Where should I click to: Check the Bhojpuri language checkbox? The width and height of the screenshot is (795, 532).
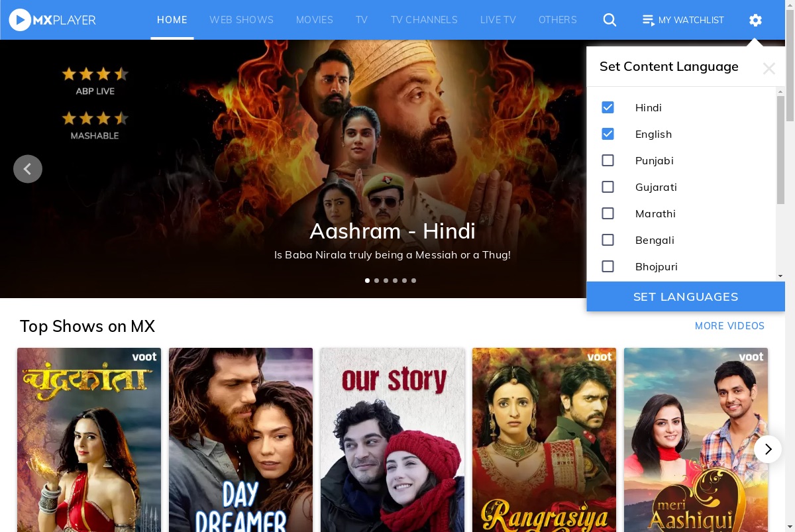(608, 266)
